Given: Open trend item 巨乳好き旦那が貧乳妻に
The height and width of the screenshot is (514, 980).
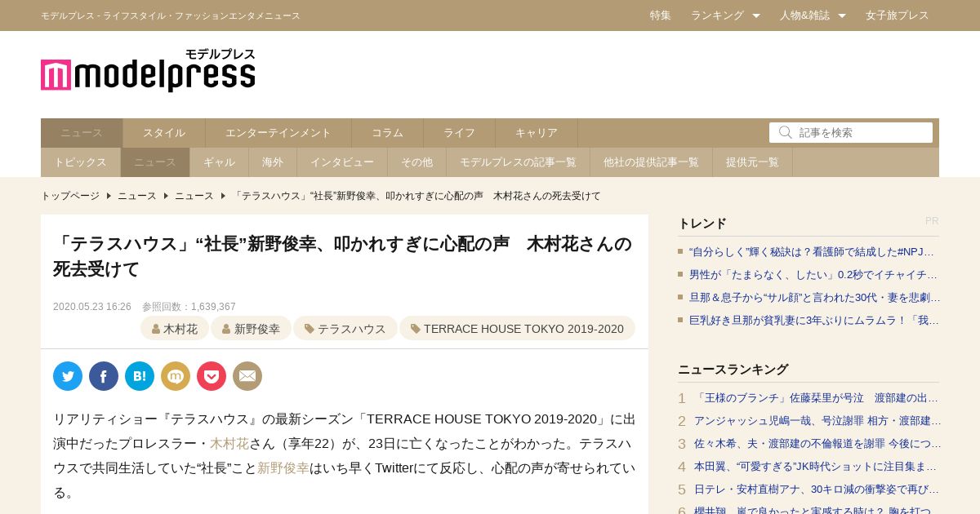Looking at the screenshot, I should pos(814,321).
